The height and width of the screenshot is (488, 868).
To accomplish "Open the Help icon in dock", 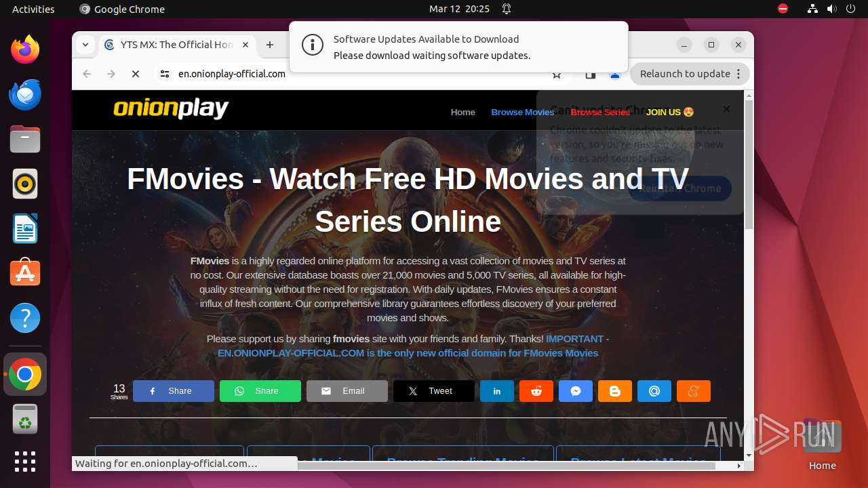I will [x=25, y=318].
